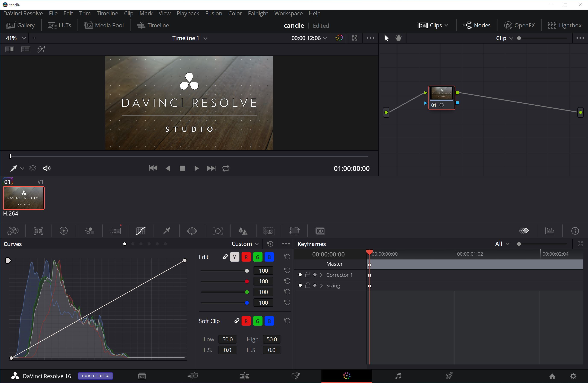The height and width of the screenshot is (383, 588).
Task: Show the Keyframes editor panel
Action: click(524, 231)
